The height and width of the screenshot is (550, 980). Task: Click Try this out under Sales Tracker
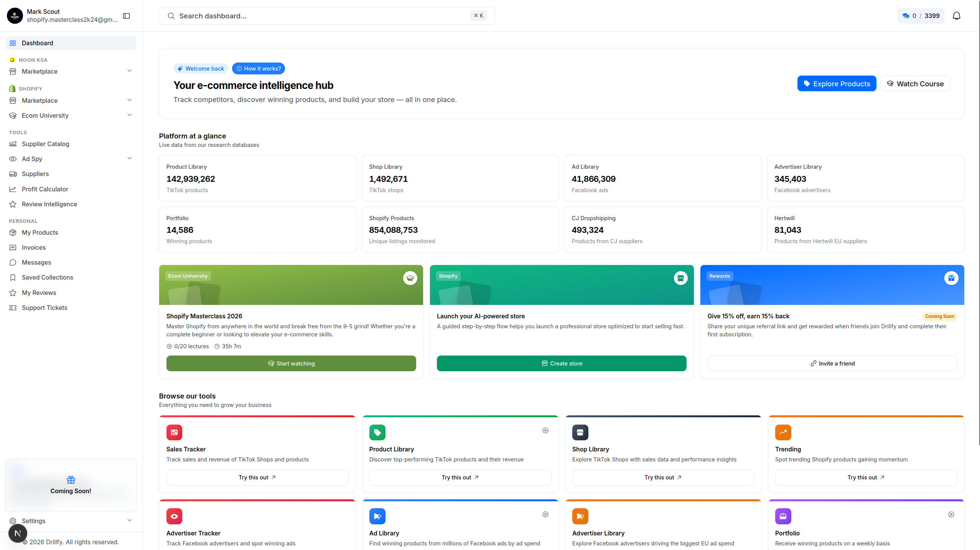(x=257, y=477)
